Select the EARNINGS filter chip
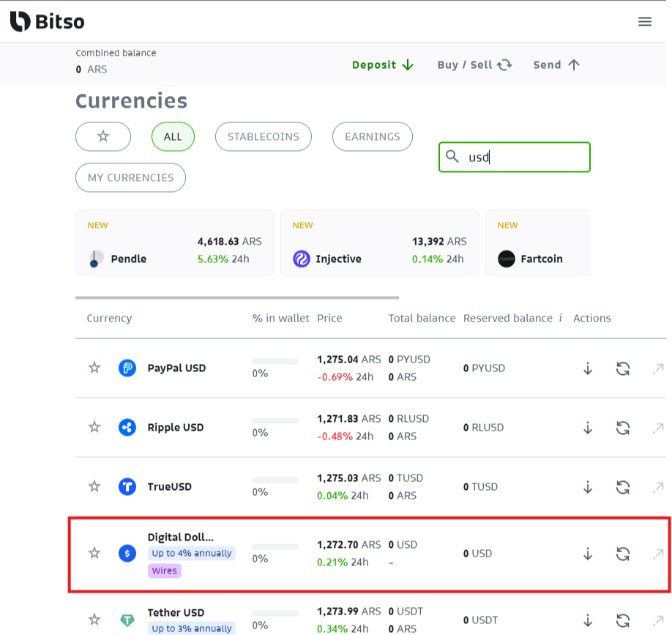 [373, 136]
